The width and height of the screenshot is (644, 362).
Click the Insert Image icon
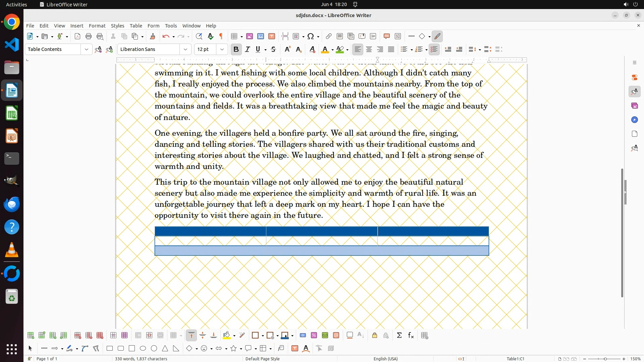point(250,37)
